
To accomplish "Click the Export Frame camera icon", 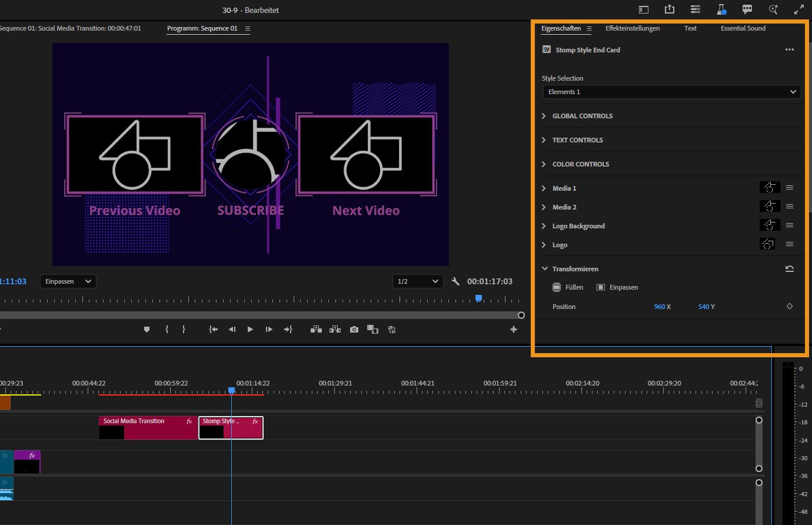I will pos(354,329).
